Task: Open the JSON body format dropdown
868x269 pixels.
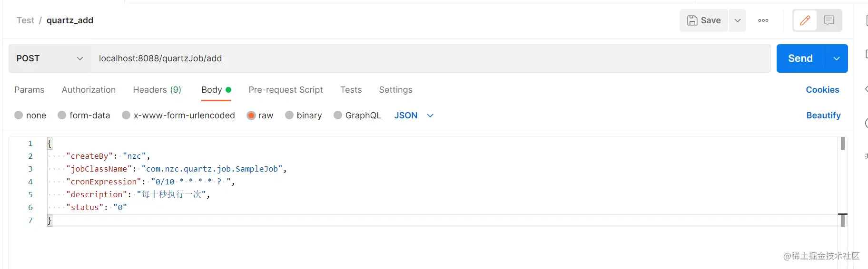Action: (x=414, y=115)
